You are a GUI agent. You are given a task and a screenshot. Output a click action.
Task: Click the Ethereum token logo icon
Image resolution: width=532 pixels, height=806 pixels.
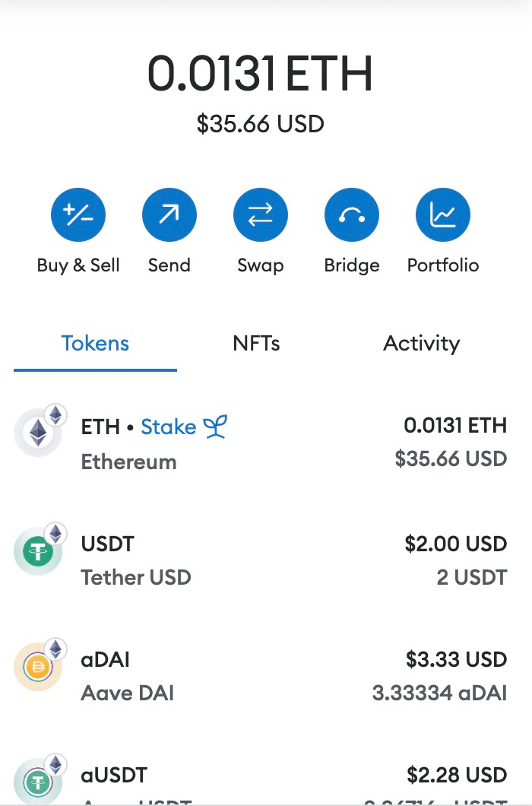click(x=38, y=433)
